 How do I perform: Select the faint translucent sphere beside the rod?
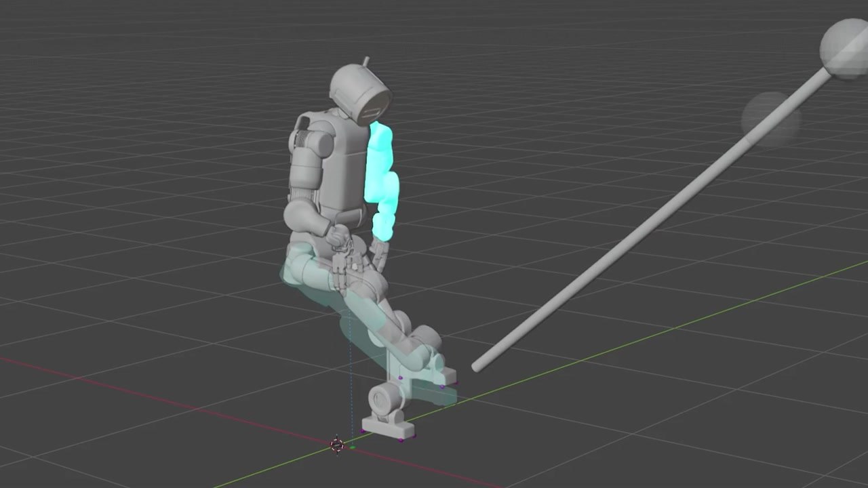pos(770,119)
